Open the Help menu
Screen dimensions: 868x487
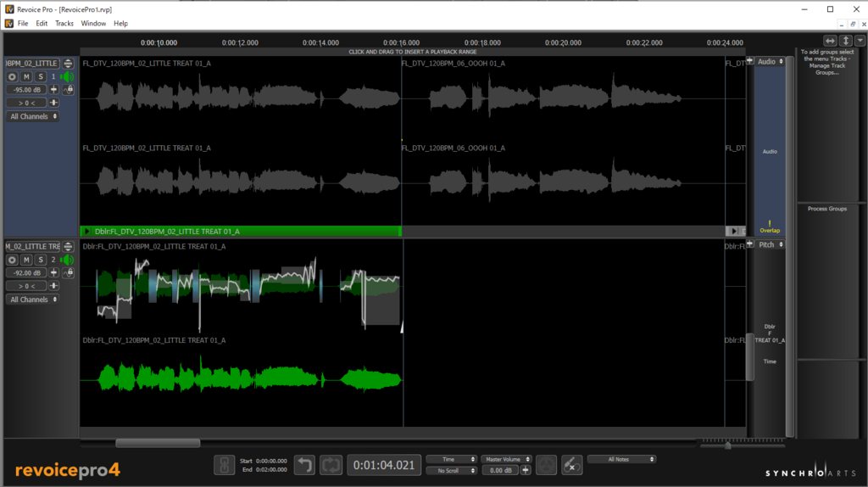pyautogui.click(x=120, y=23)
